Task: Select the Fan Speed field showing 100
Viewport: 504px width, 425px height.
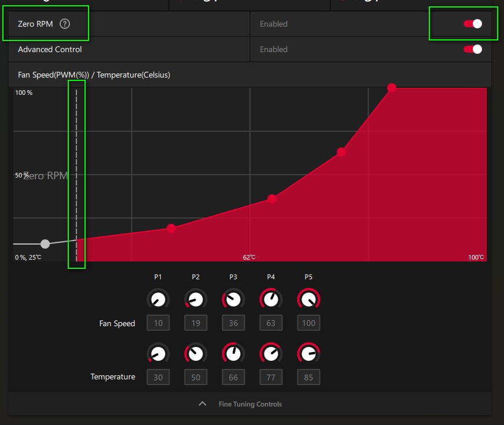Action: [x=308, y=323]
